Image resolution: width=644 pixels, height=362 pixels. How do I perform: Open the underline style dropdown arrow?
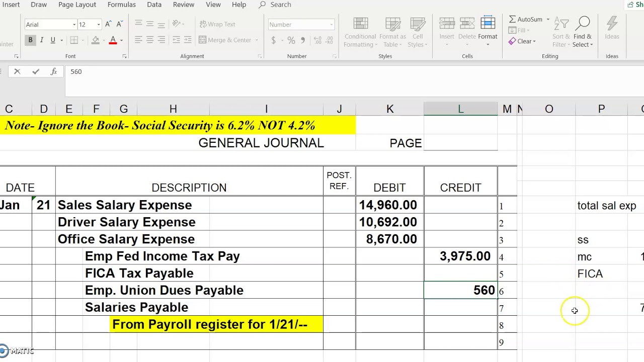(x=61, y=40)
